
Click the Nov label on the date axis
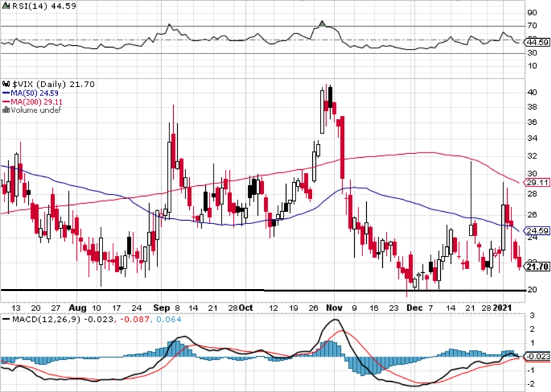(334, 308)
